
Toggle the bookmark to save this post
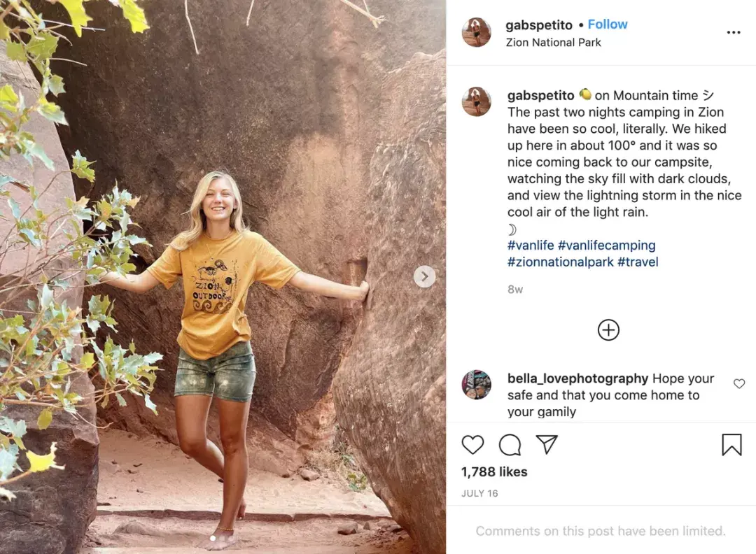(x=732, y=445)
